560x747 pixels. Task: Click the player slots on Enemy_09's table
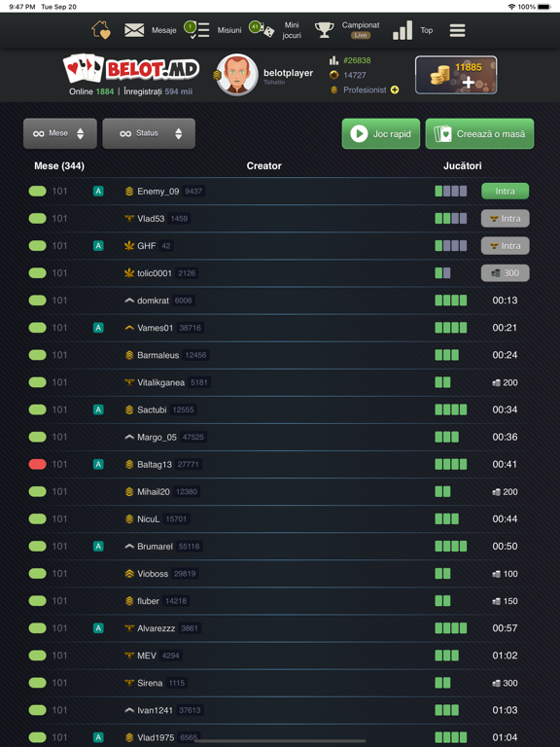(450, 191)
